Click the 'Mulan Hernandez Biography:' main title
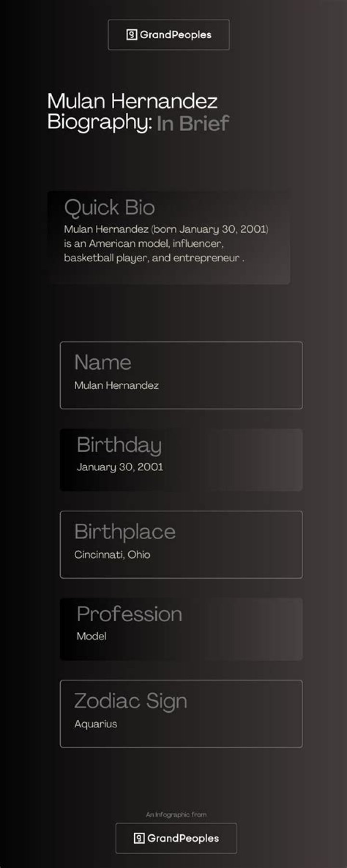The width and height of the screenshot is (347, 868). [132, 111]
